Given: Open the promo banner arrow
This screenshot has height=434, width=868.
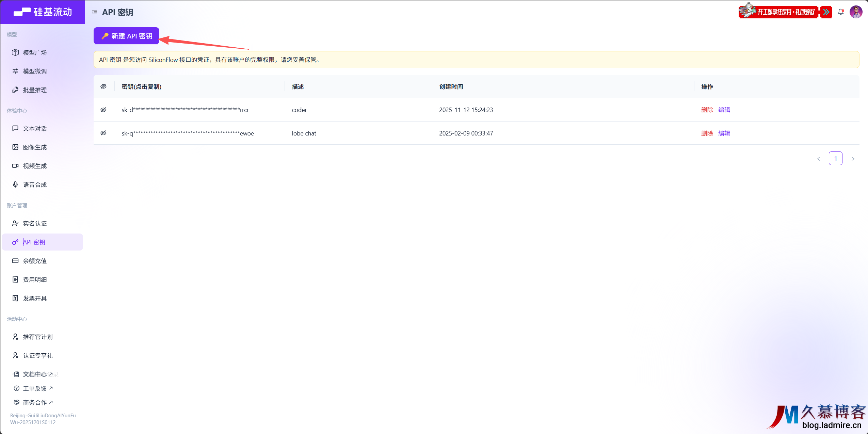Looking at the screenshot, I should 826,12.
